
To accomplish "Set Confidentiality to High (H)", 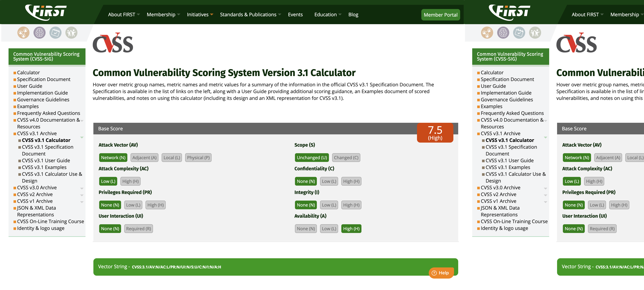I will [x=351, y=181].
